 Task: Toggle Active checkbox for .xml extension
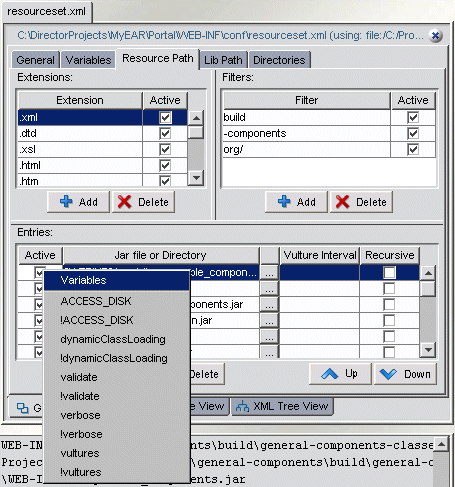(x=165, y=117)
